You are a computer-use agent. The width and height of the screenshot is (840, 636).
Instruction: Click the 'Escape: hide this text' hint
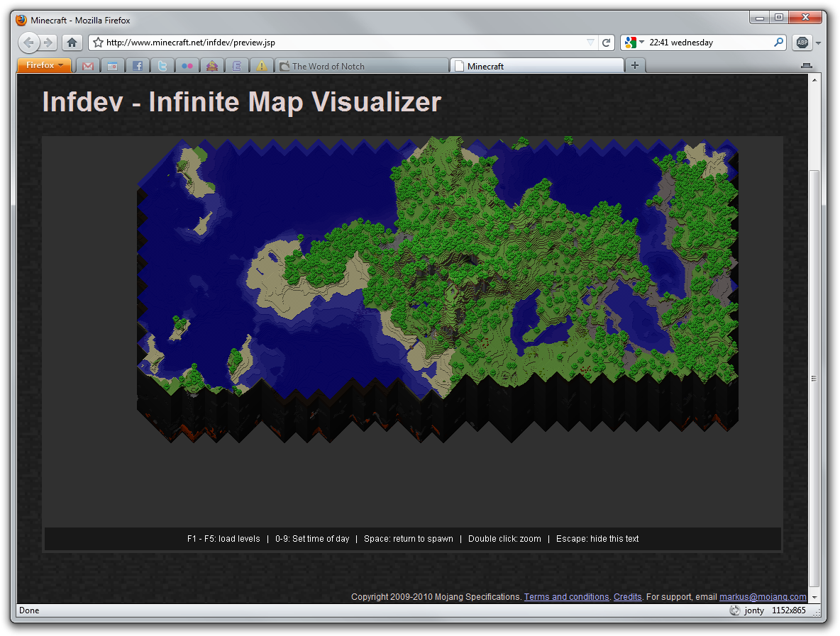pos(597,539)
